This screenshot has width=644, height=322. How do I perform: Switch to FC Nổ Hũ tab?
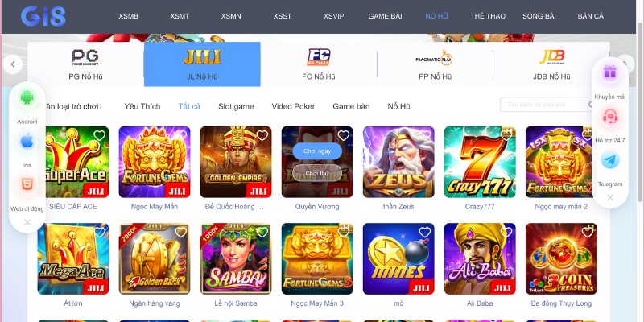tap(318, 64)
